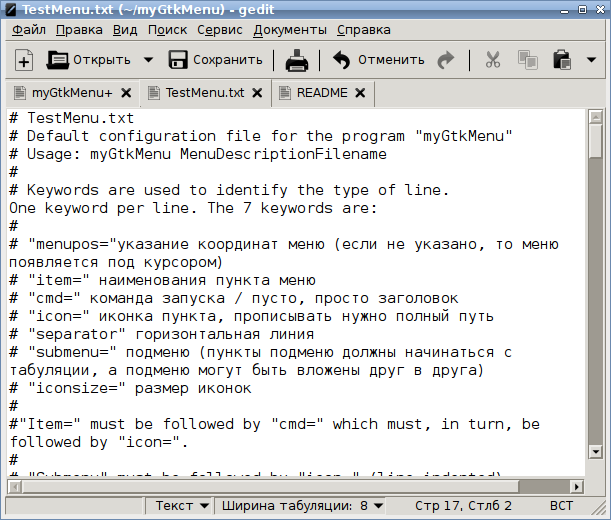Switch to the myGtkMenu+ tab
Viewport: 611px width, 520px height.
coord(72,93)
